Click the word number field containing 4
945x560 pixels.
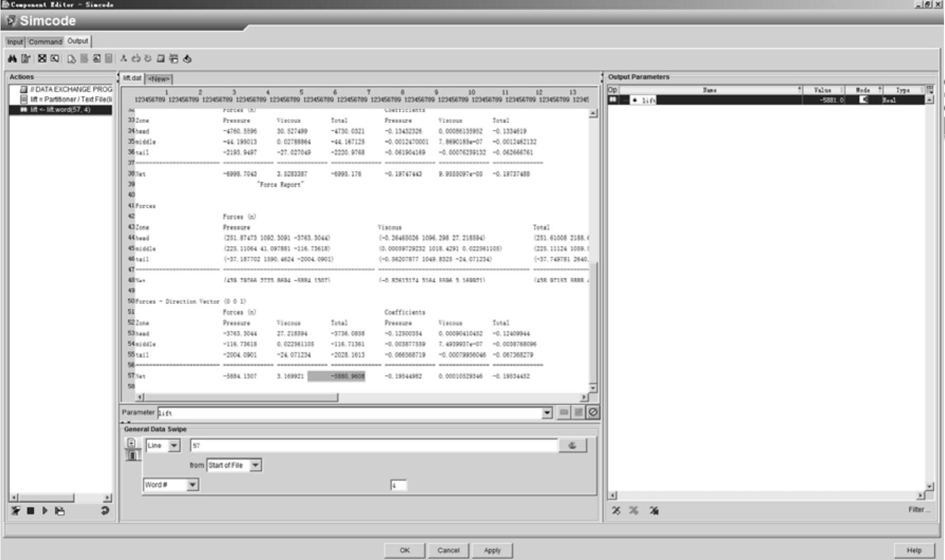(x=399, y=485)
